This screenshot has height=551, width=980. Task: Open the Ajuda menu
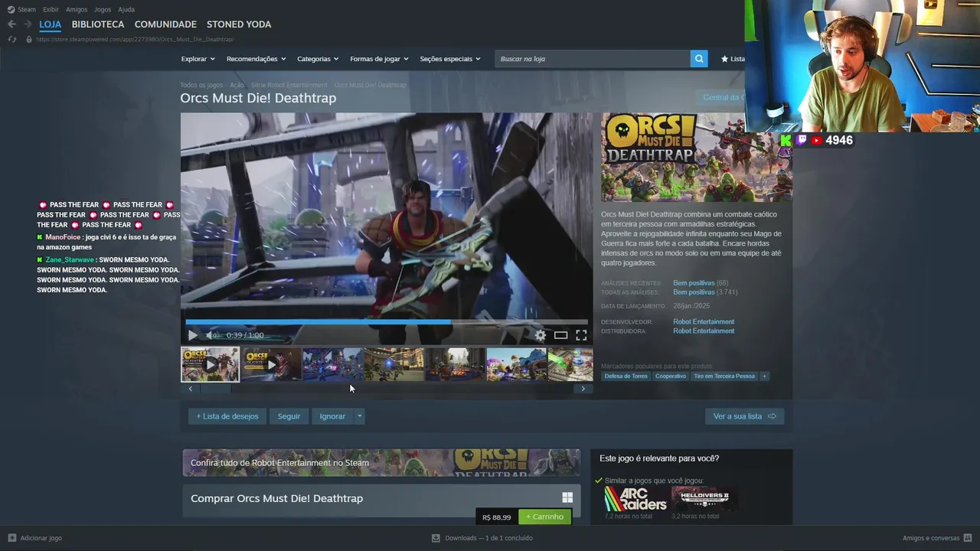pos(126,9)
